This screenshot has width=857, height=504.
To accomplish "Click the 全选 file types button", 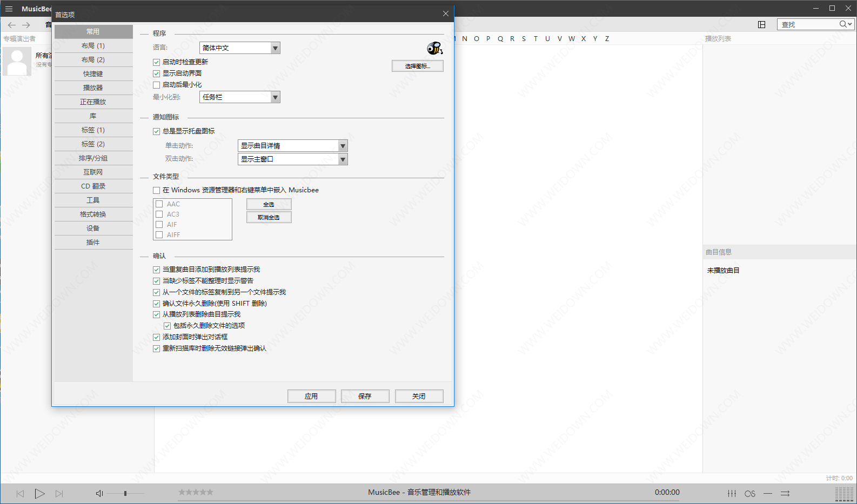I will pyautogui.click(x=269, y=204).
